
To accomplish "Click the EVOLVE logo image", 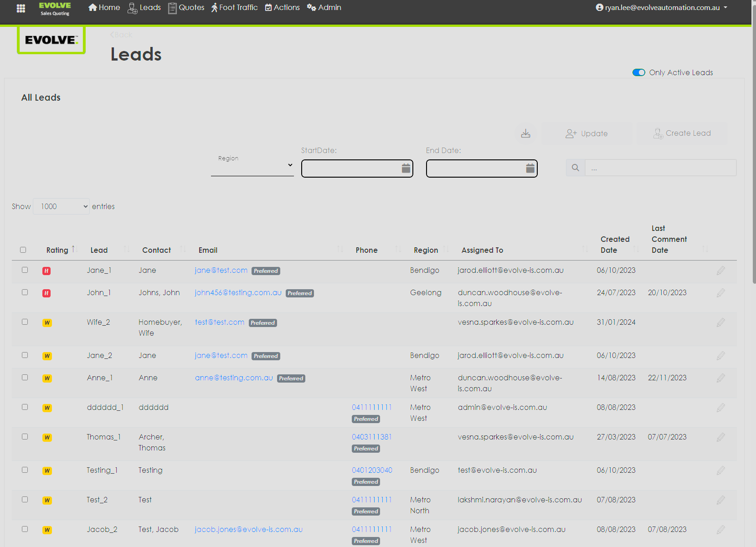I will [51, 40].
